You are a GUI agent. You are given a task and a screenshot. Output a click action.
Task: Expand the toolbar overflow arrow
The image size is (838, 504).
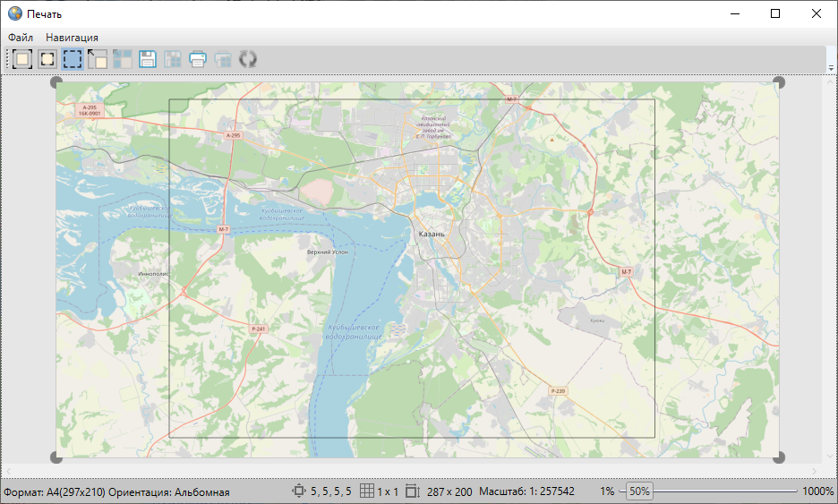[x=831, y=68]
